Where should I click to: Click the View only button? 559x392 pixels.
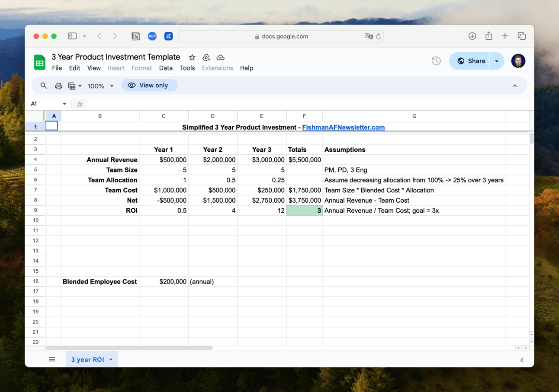click(x=149, y=85)
